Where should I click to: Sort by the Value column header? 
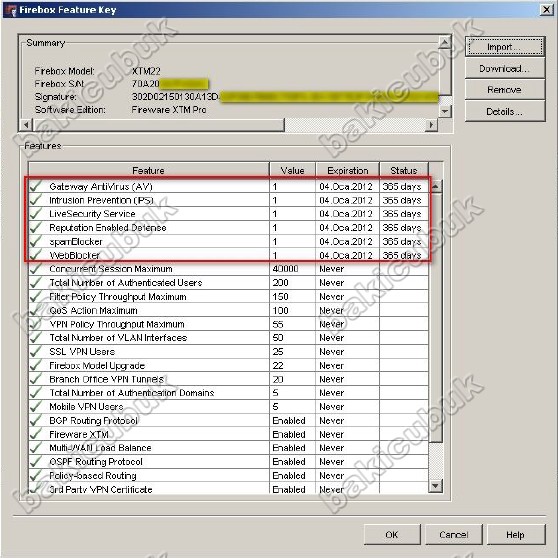click(293, 170)
